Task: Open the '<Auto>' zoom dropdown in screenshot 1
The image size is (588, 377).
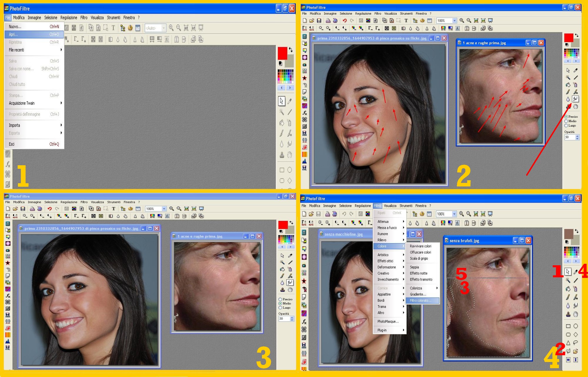Action: tap(164, 28)
